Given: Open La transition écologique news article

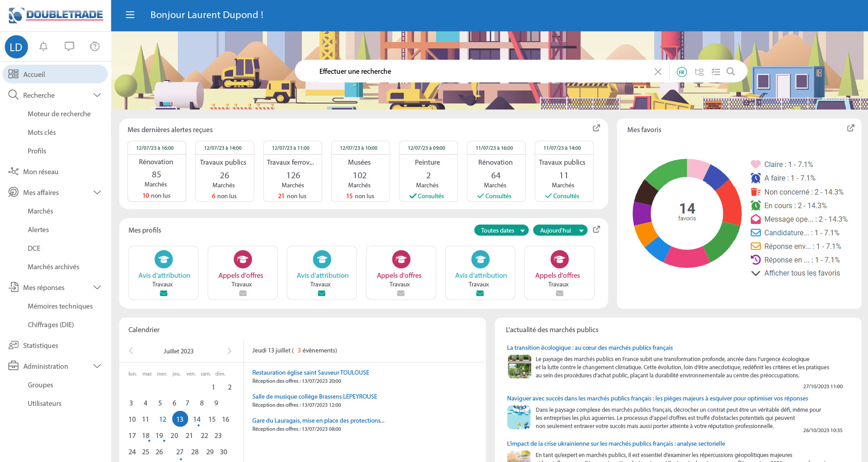Looking at the screenshot, I should (590, 348).
